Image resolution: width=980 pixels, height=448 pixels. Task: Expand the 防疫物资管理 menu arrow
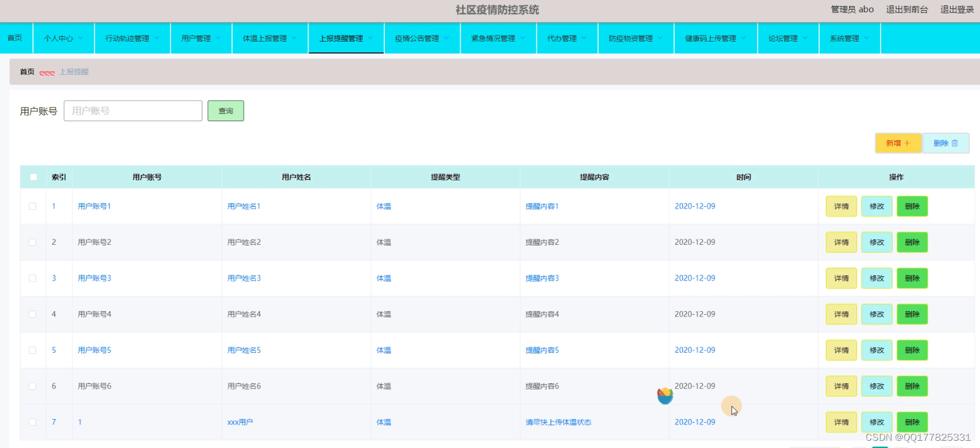660,38
